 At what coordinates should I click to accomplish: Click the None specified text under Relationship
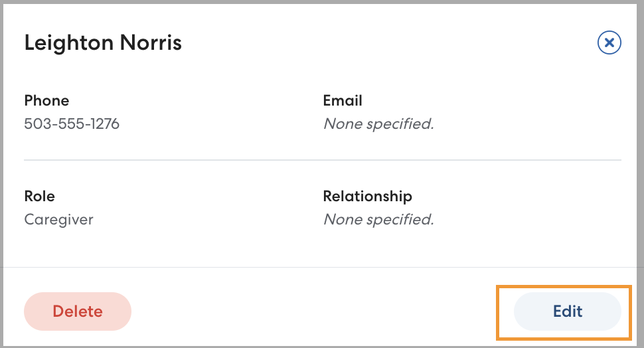378,219
